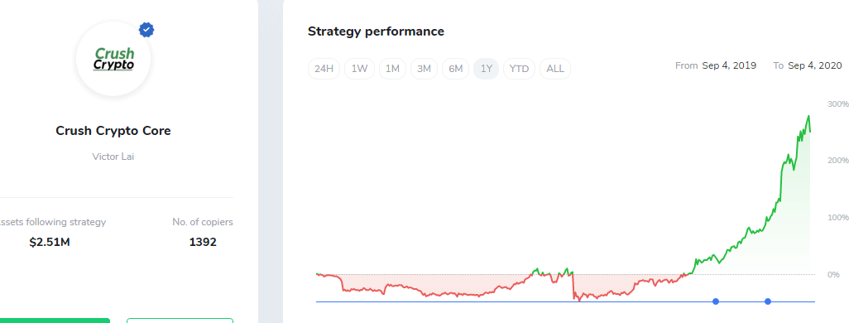This screenshot has height=323, width=868.
Task: Click the peak of the green chart line
Action: coord(808,116)
